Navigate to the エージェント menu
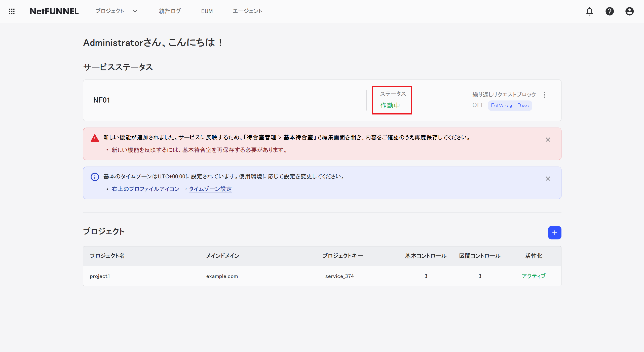Screen dimensions: 644x352 pos(247,11)
